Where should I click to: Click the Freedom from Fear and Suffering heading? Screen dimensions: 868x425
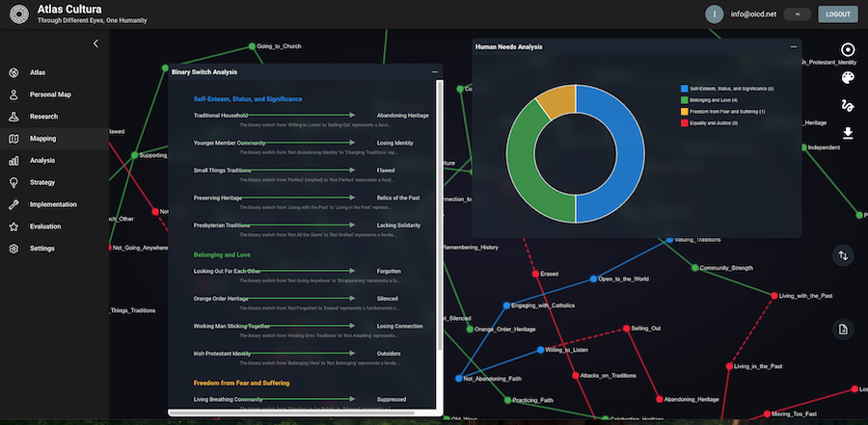coord(241,383)
